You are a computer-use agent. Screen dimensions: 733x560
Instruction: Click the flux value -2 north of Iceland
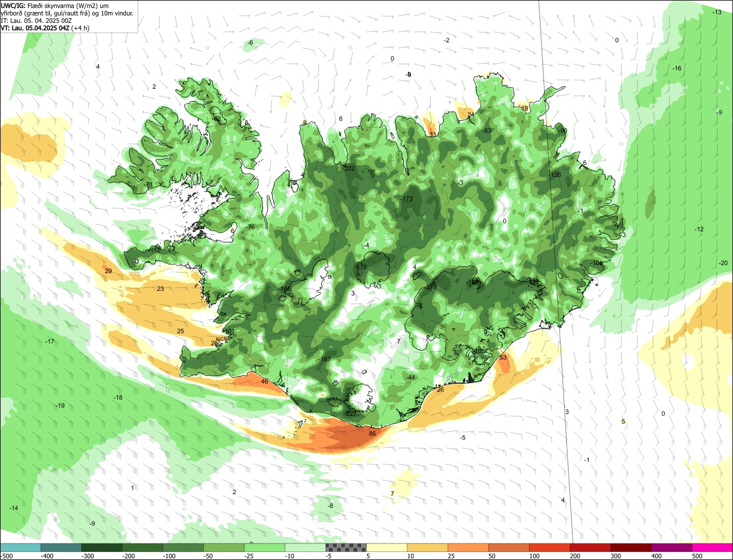pos(447,40)
